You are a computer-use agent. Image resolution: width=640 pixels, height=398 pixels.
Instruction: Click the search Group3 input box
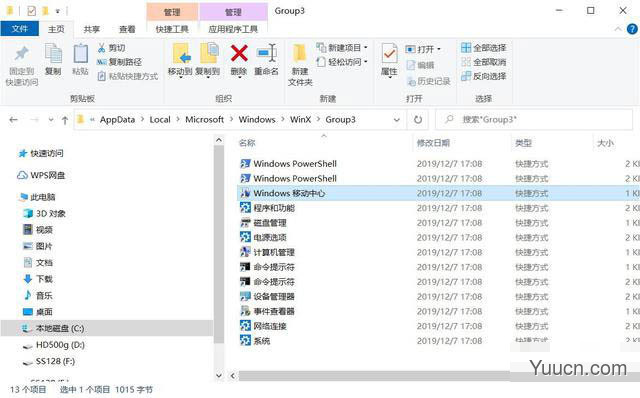tap(534, 120)
